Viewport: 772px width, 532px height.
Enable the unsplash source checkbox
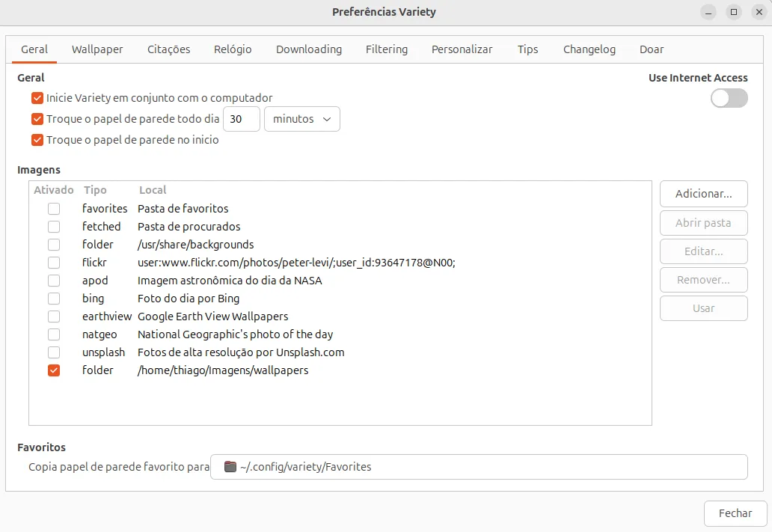pos(54,352)
